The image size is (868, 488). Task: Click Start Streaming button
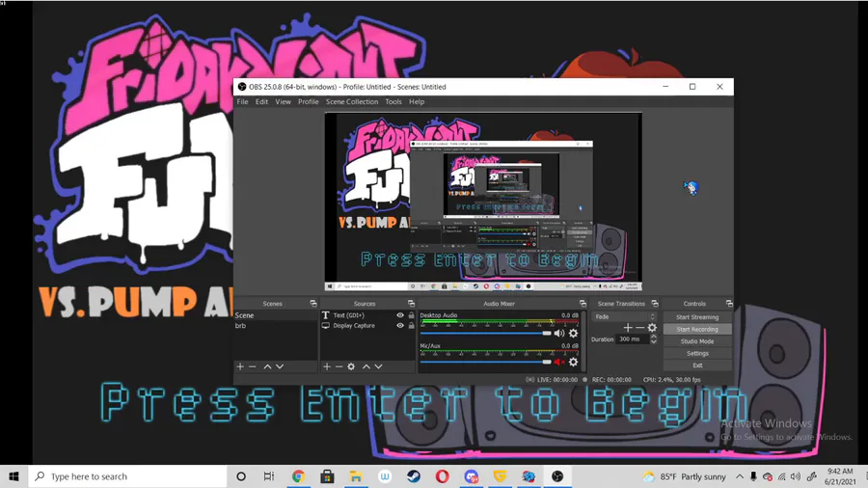[x=697, y=317]
